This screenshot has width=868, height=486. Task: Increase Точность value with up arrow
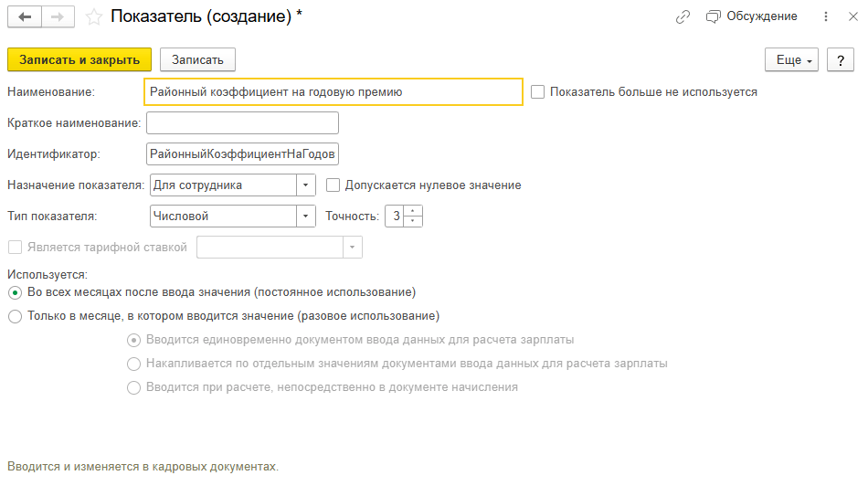[413, 212]
